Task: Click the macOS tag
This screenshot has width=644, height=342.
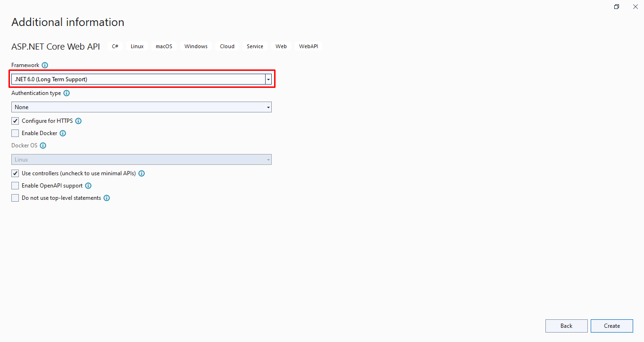Action: click(164, 46)
